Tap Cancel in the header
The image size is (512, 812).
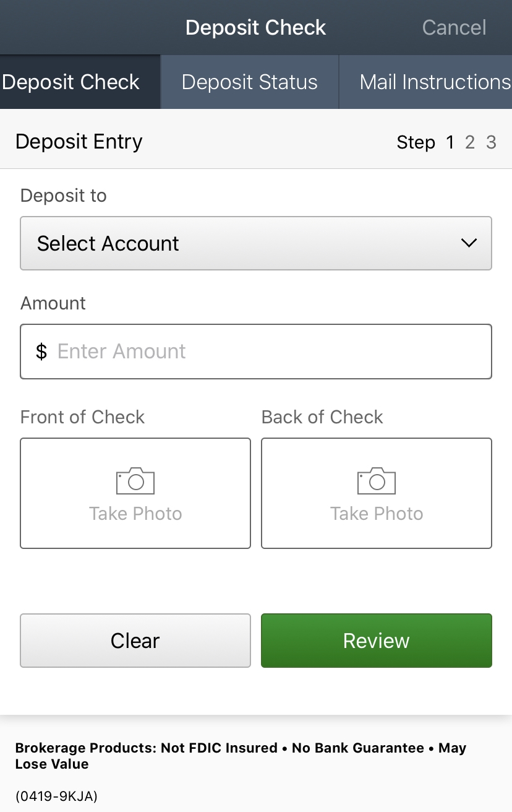(454, 28)
